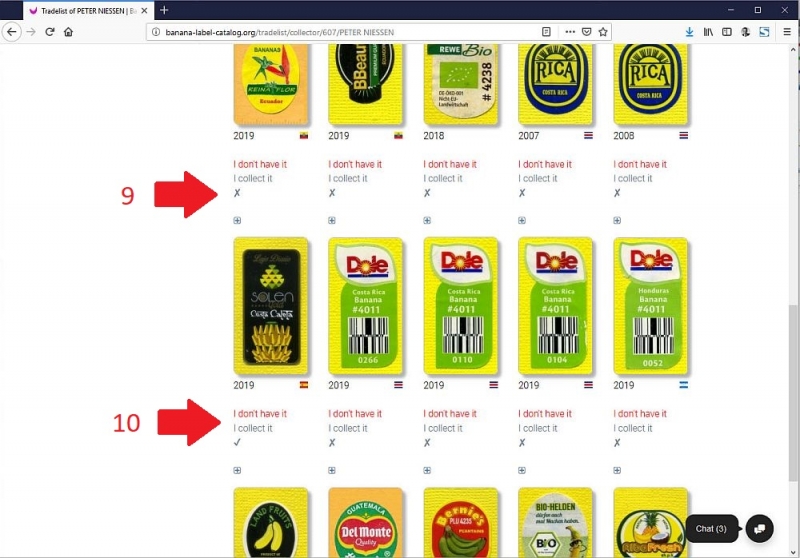800x558 pixels.
Task: Open the Firefox hamburger menu
Action: tap(787, 32)
